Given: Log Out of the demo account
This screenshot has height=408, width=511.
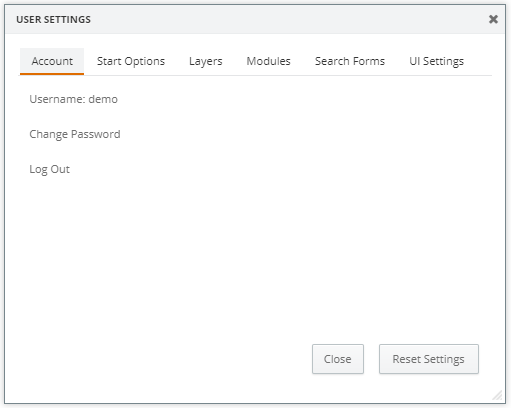Looking at the screenshot, I should [x=49, y=169].
